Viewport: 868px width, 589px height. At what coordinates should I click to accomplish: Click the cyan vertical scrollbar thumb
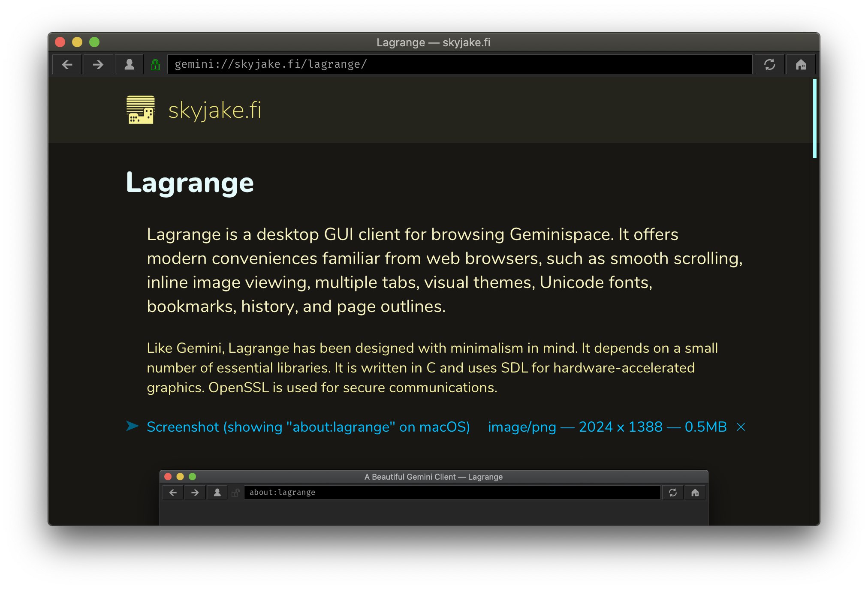pyautogui.click(x=814, y=118)
